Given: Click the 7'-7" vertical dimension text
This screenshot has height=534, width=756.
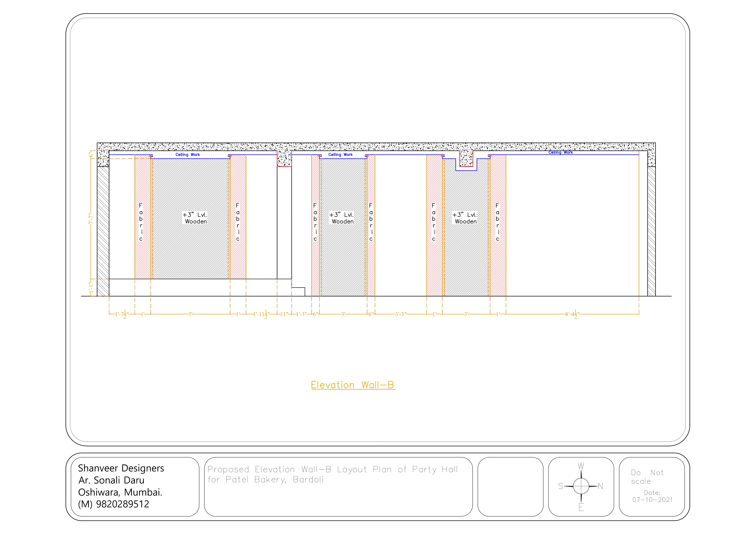Looking at the screenshot, I should (91, 219).
